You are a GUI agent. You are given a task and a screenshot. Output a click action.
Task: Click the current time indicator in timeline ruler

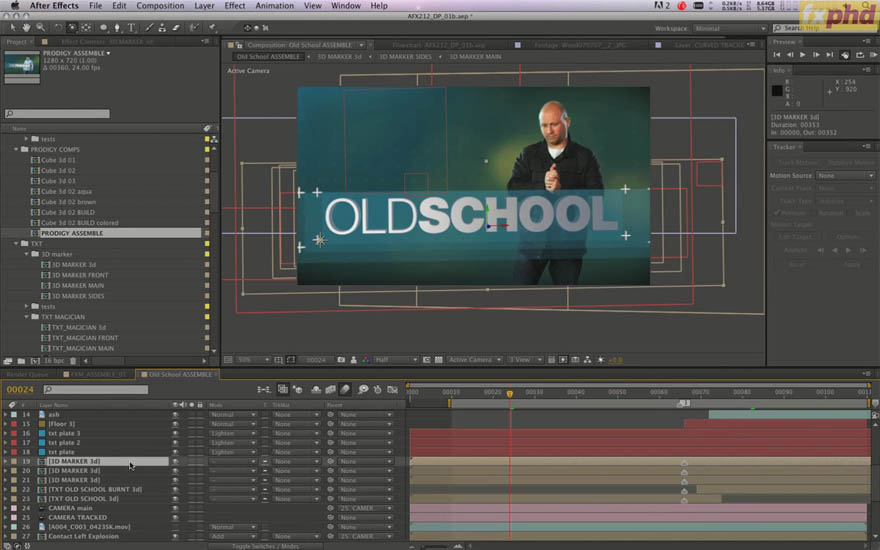pyautogui.click(x=510, y=394)
